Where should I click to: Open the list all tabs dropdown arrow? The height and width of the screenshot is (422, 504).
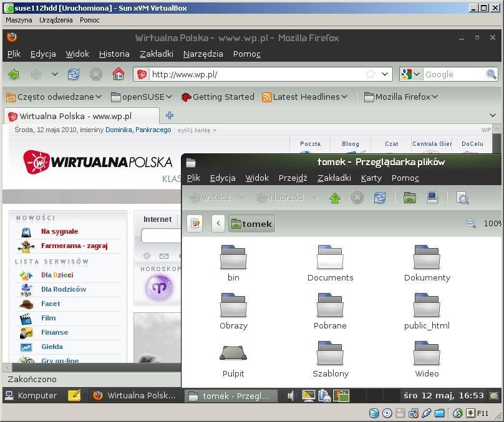(492, 115)
